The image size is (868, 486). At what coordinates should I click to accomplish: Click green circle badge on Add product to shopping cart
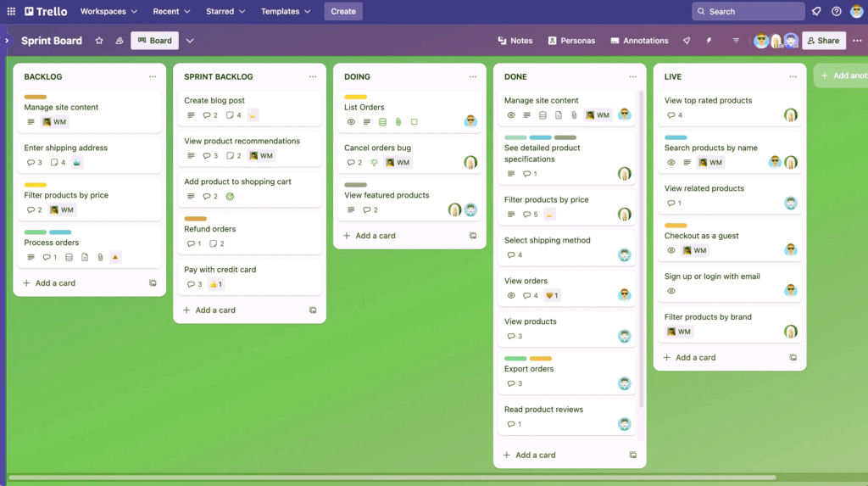231,196
